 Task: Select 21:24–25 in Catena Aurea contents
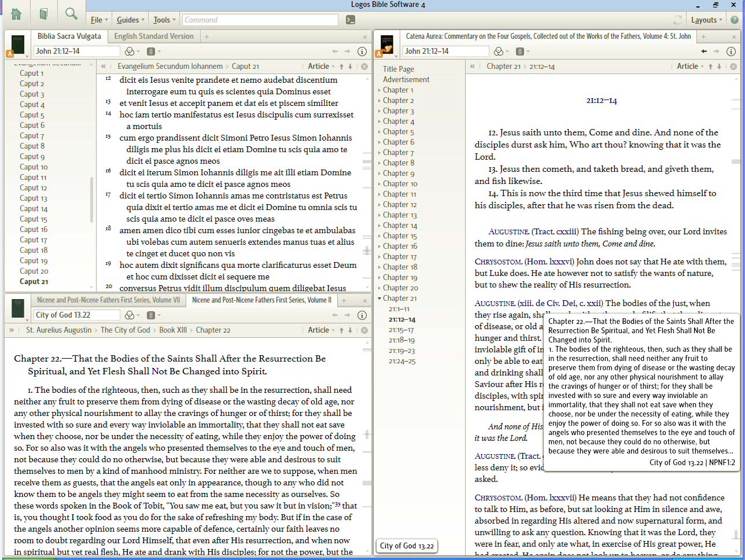pos(402,362)
